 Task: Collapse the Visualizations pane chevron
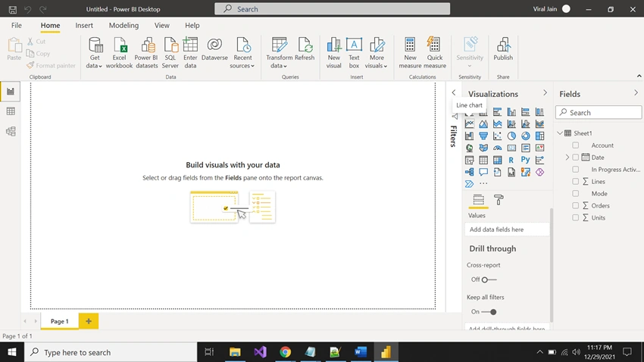coord(545,93)
